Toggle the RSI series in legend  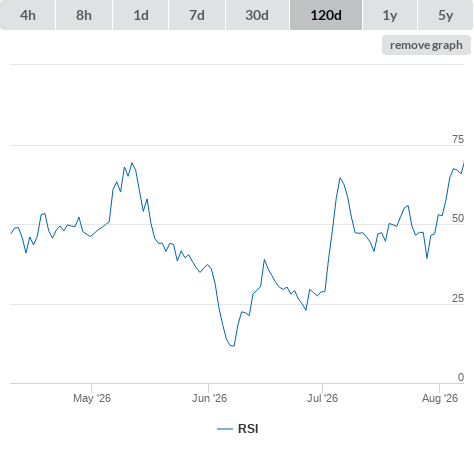248,429
